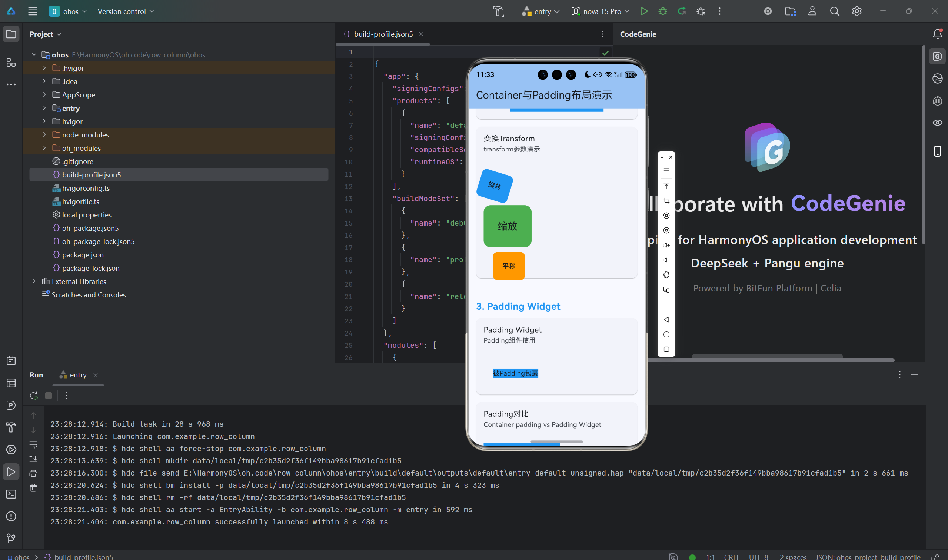This screenshot has height=560, width=948.
Task: Click the Debug bug icon in toolbar
Action: pos(663,11)
